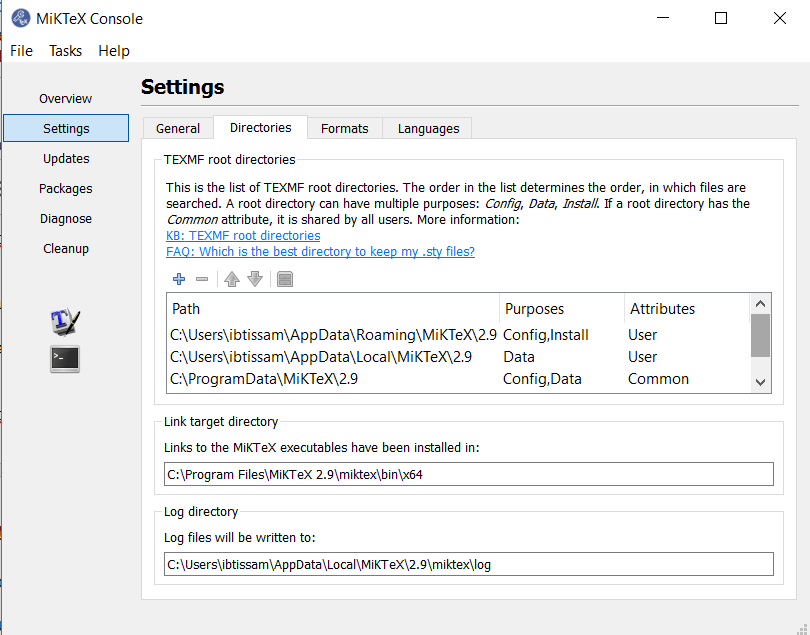This screenshot has height=635, width=810.
Task: Launch the TeXworks editor icon
Action: tap(65, 322)
